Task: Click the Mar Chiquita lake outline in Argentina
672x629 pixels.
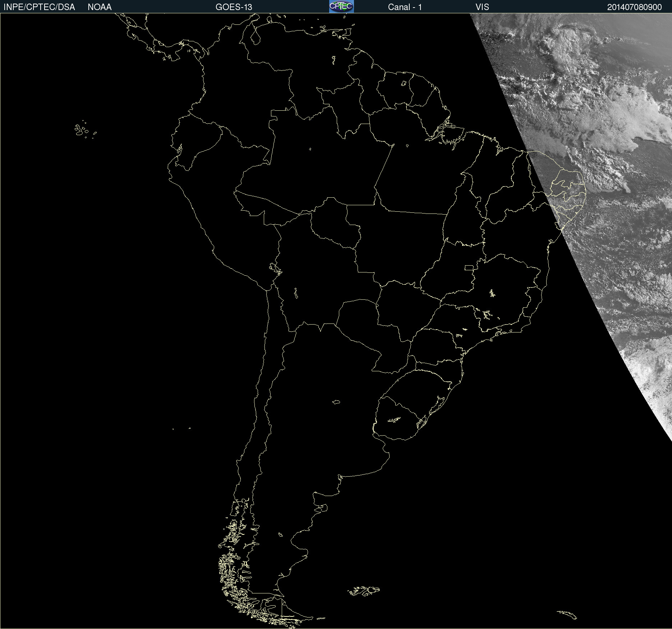Action: pos(336,402)
